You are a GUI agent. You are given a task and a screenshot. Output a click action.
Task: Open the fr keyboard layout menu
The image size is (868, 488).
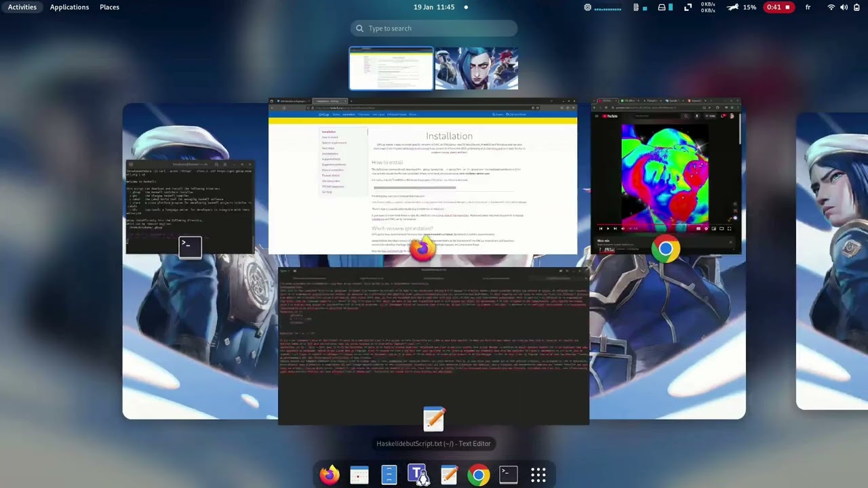click(x=808, y=7)
